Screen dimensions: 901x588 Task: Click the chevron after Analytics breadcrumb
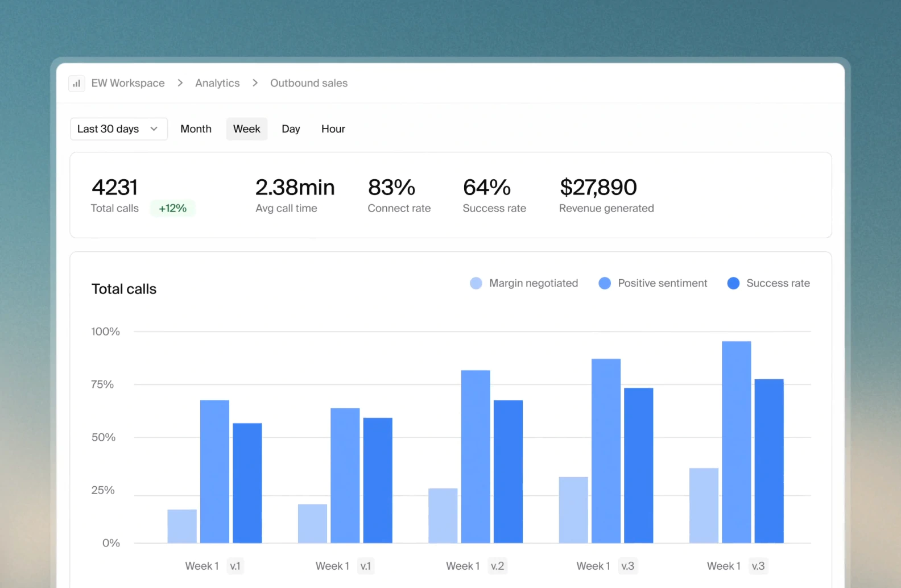(x=255, y=83)
